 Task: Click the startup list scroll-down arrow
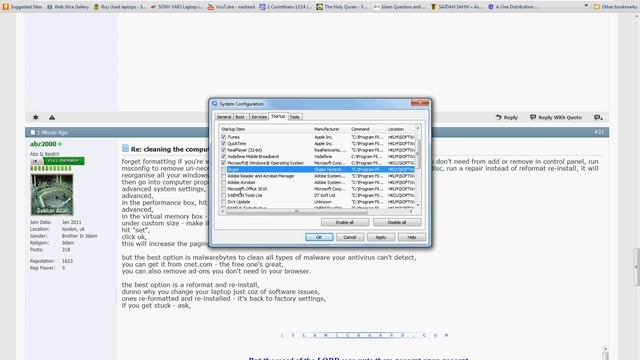pos(418,205)
